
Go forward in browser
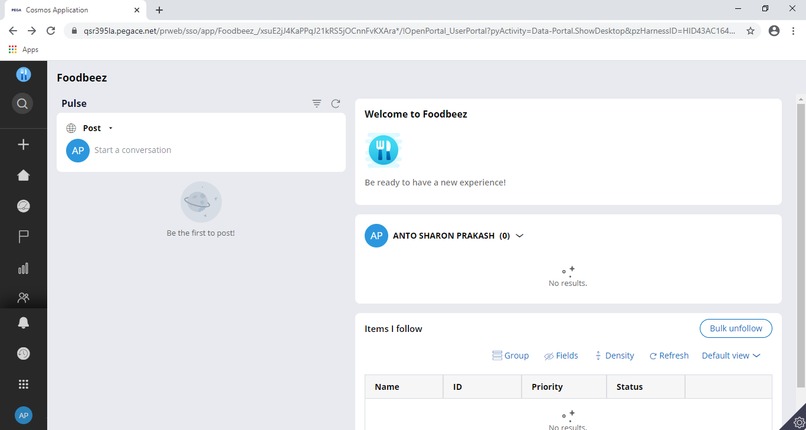(x=32, y=31)
